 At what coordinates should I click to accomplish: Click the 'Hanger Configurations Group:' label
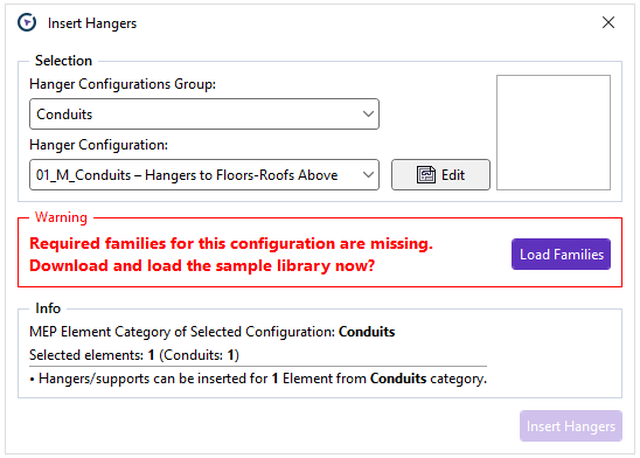coord(123,84)
